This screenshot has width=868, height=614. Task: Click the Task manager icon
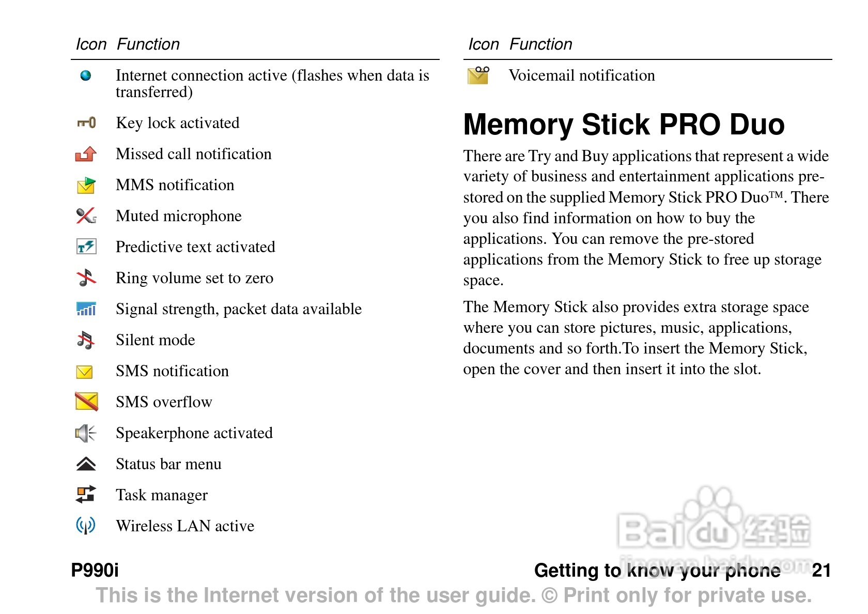86,495
